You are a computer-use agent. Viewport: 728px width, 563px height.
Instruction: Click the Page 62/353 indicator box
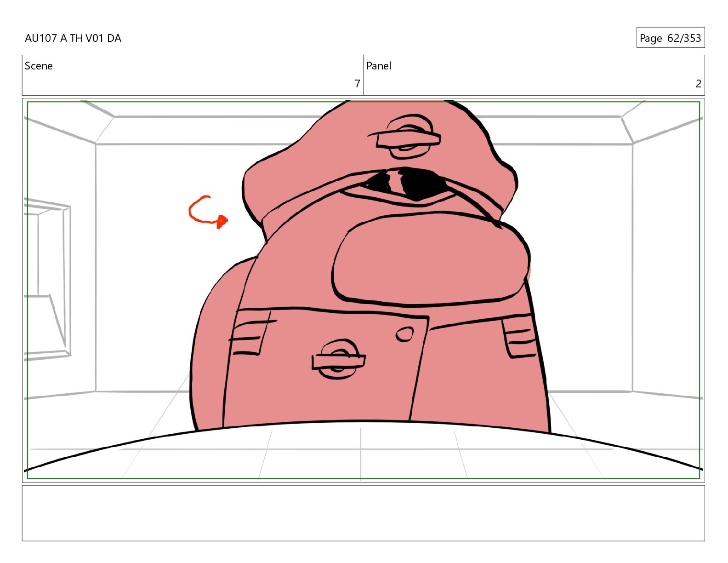tap(670, 38)
